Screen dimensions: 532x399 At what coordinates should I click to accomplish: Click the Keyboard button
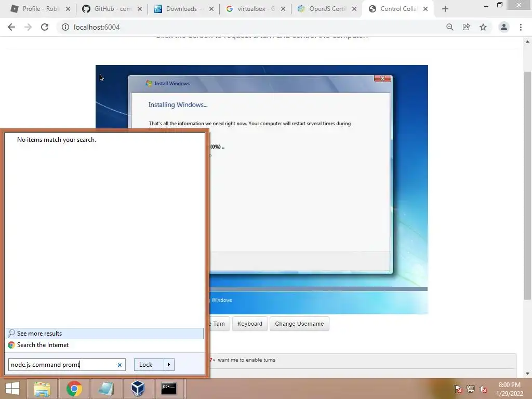tap(250, 324)
